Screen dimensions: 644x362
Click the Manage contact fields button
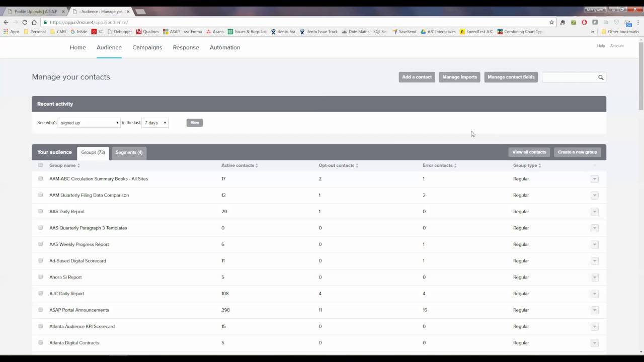click(x=511, y=77)
